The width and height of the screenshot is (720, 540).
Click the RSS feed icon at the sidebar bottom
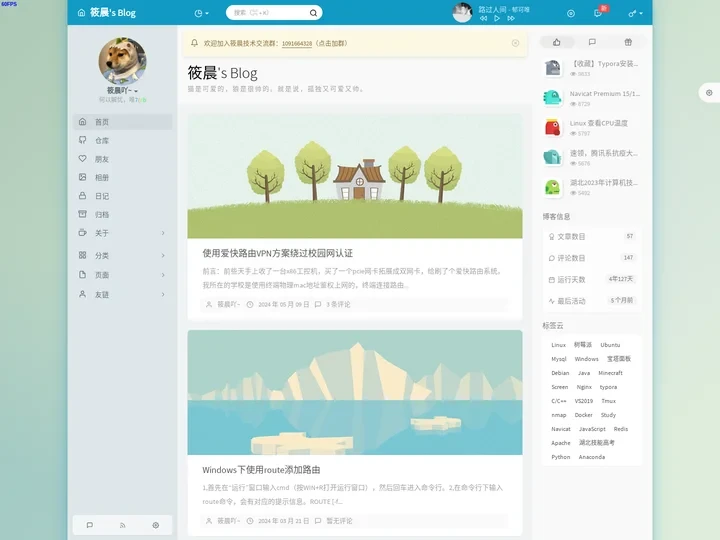pos(123,525)
